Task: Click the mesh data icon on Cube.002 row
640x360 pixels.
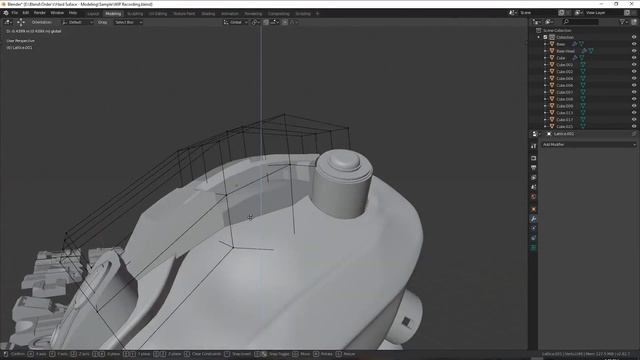Action: [582, 65]
